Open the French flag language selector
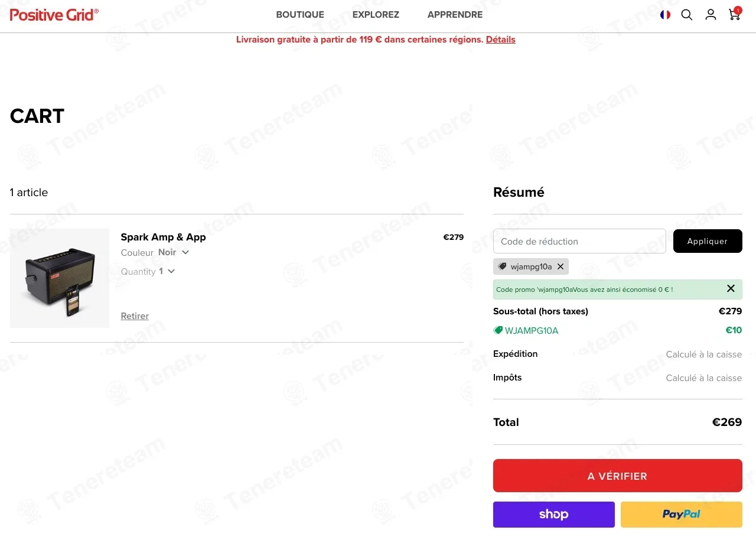Screen dimensions: 756x540 665,15
